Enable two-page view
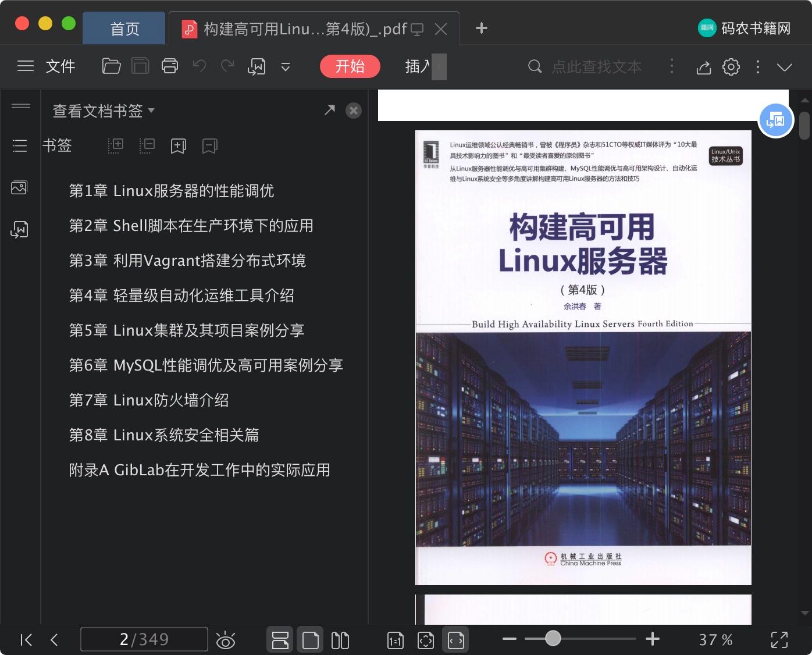This screenshot has width=812, height=655. [340, 640]
